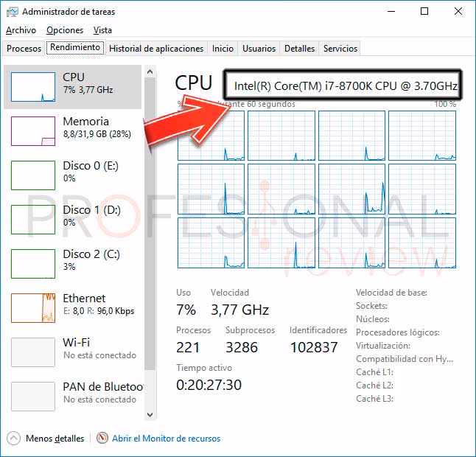Click the top row second processor graph
This screenshot has width=476, height=457.
point(281,136)
